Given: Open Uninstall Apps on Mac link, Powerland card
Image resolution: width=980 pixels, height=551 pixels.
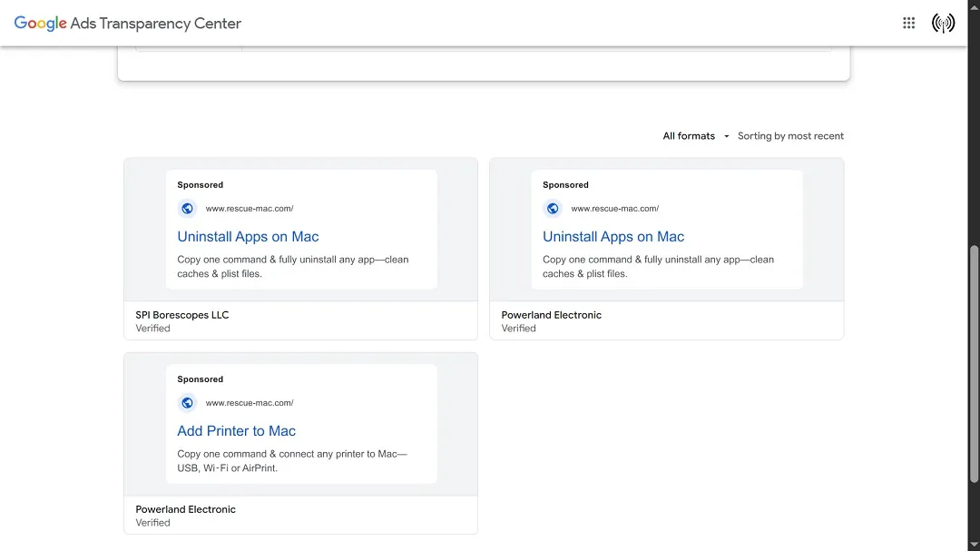Looking at the screenshot, I should pyautogui.click(x=613, y=236).
